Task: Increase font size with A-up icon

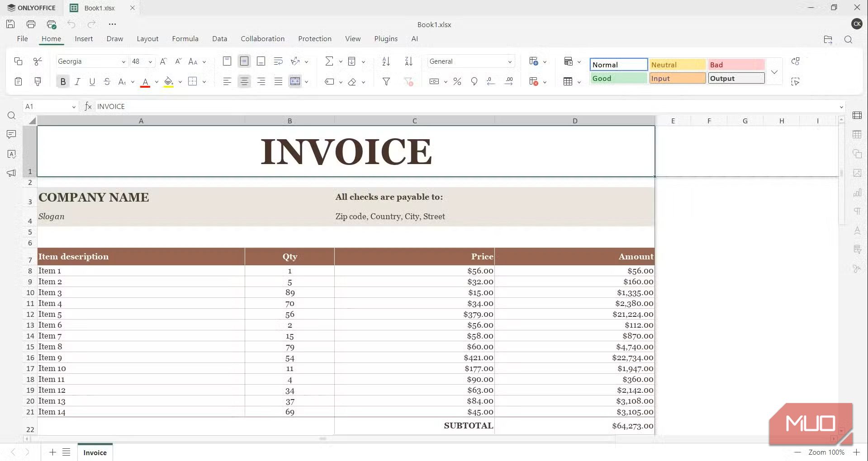Action: pyautogui.click(x=163, y=61)
